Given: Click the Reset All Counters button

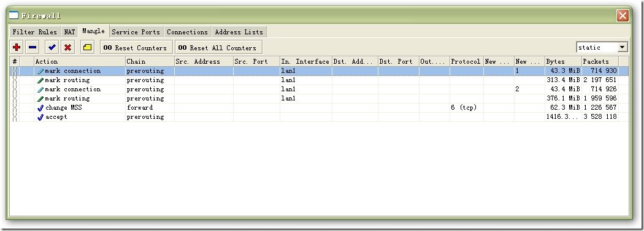Looking at the screenshot, I should [218, 48].
